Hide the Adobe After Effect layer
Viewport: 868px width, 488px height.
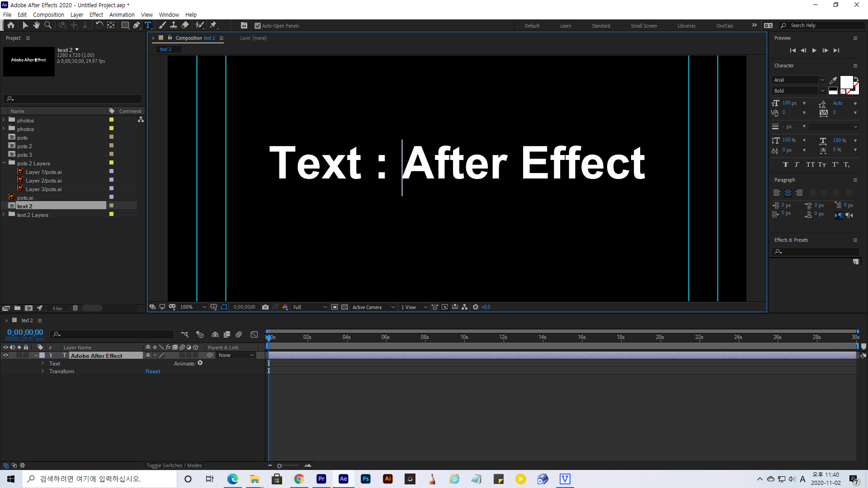(x=6, y=356)
